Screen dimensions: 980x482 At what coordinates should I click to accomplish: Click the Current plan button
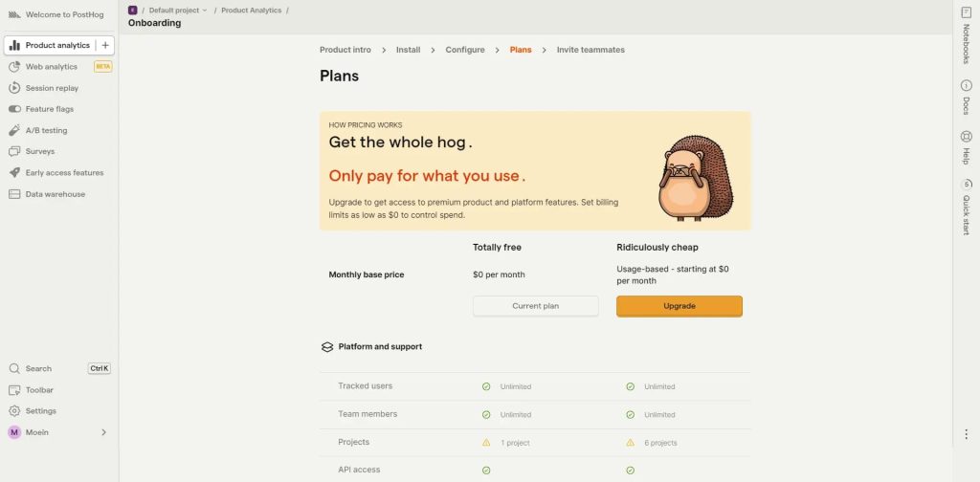(x=536, y=306)
